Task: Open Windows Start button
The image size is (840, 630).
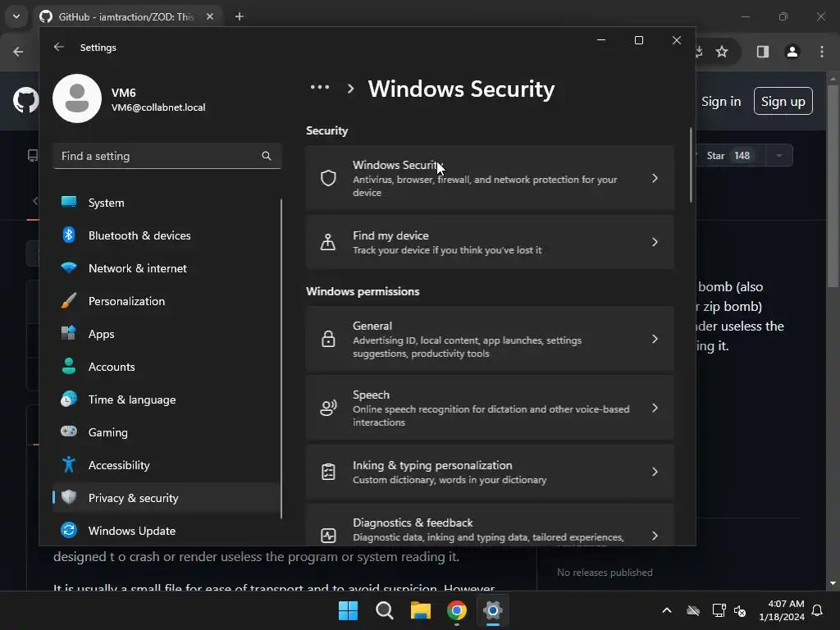Action: [348, 610]
